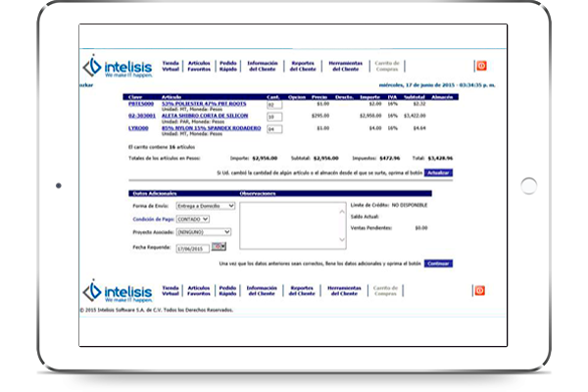Click the quantity field for LYR000 row
588x392 pixels.
click(273, 128)
